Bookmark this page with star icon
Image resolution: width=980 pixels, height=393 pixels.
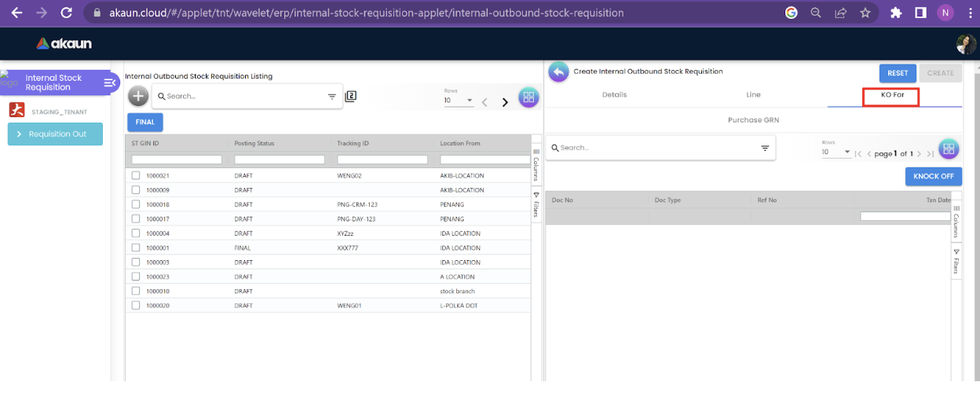[x=865, y=13]
